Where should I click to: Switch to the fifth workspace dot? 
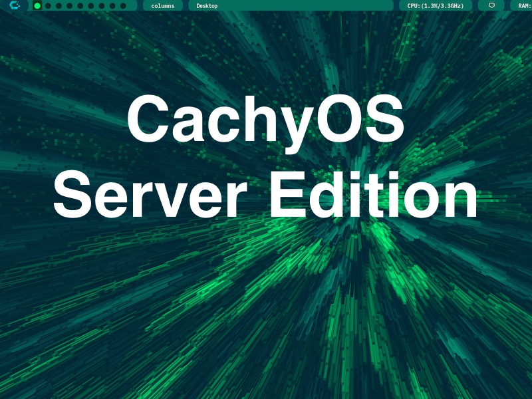coord(80,6)
